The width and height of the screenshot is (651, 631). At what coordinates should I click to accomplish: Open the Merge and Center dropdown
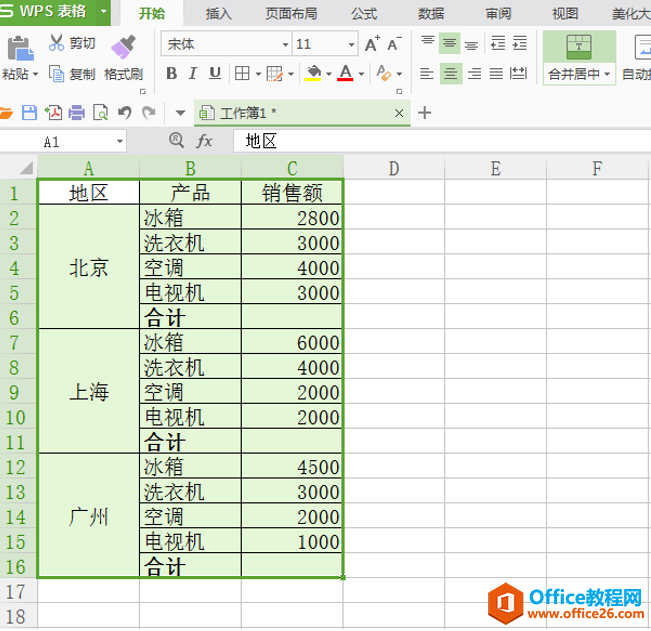point(607,74)
